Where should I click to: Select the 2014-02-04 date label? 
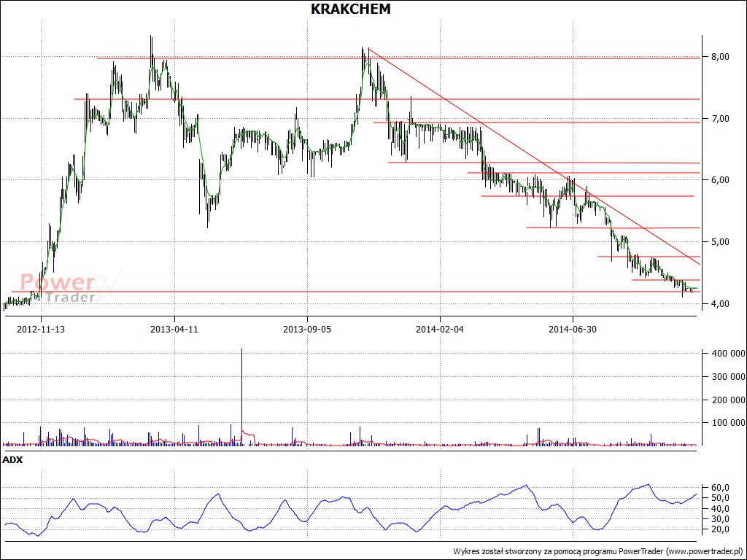(x=440, y=329)
